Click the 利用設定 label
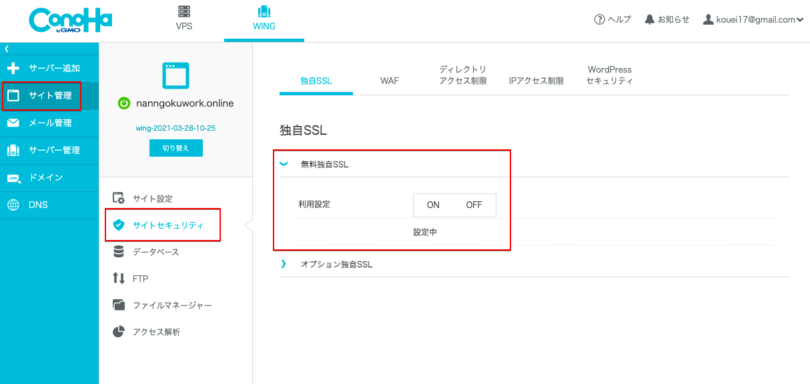Viewport: 810px width, 384px height. point(314,204)
